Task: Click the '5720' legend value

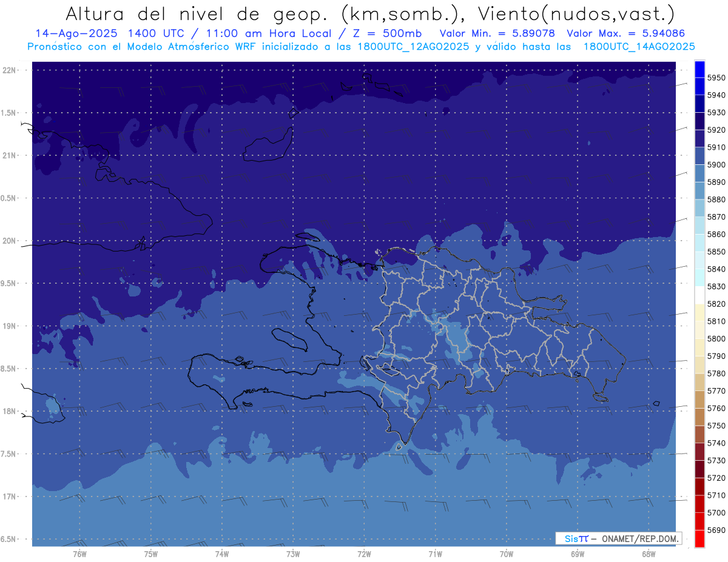Action: click(716, 478)
